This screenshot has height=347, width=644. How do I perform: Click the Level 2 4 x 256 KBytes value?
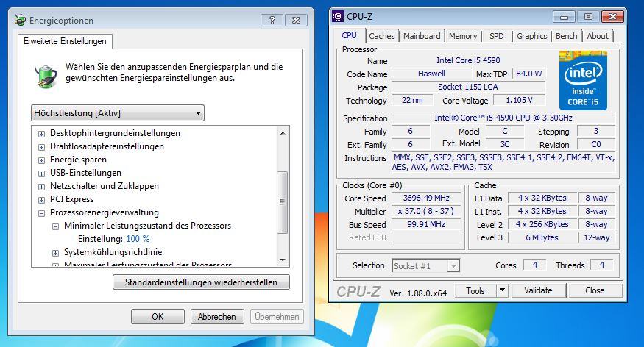point(542,224)
